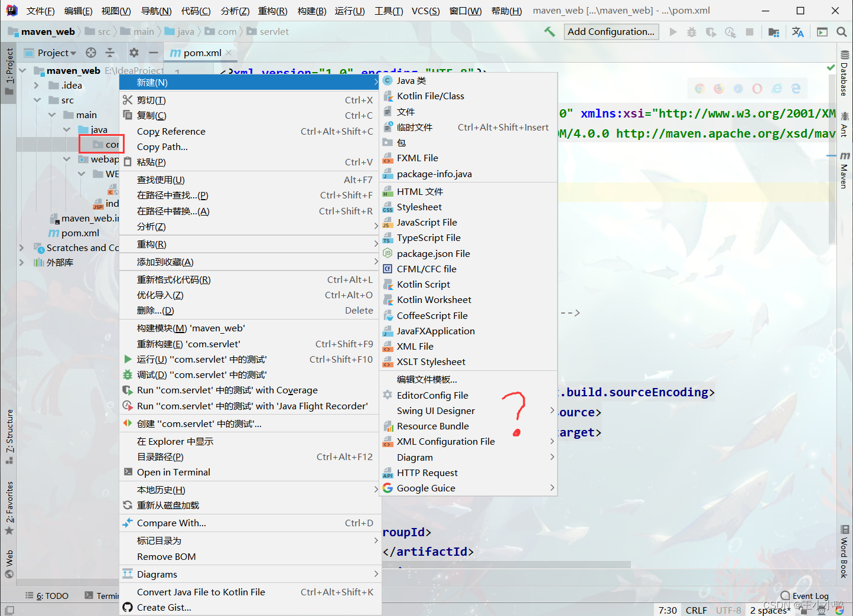The height and width of the screenshot is (616, 853).
Task: Open the Structure tool window tab
Action: (x=9, y=436)
